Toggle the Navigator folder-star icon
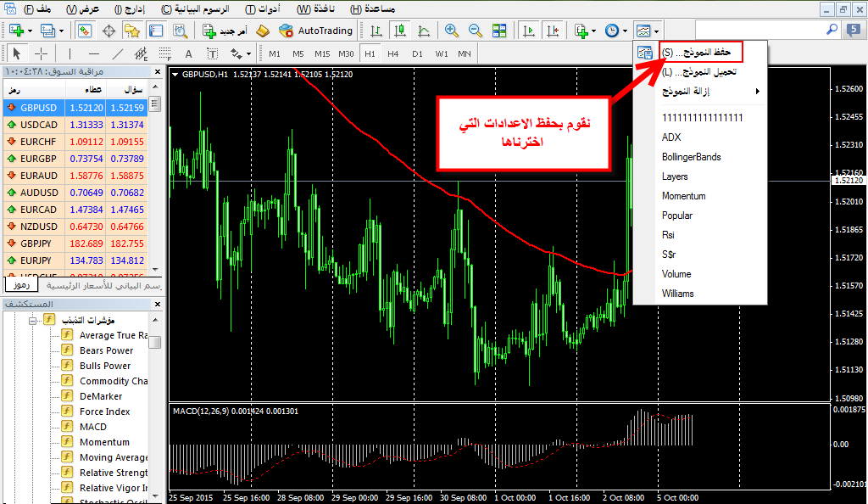This screenshot has height=504, width=868. (x=132, y=31)
